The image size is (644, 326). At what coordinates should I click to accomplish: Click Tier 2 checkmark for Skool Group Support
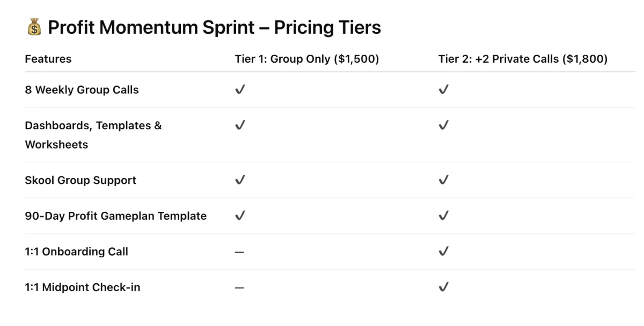[x=443, y=180]
